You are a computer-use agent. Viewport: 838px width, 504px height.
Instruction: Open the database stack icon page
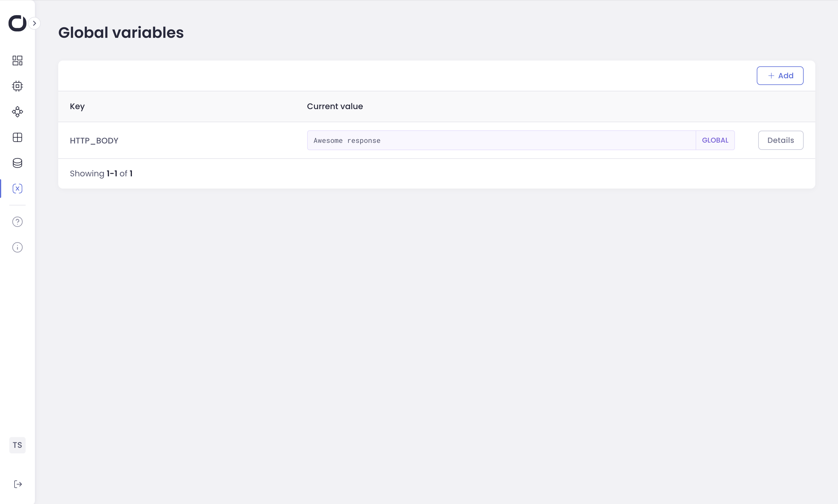[x=17, y=163]
